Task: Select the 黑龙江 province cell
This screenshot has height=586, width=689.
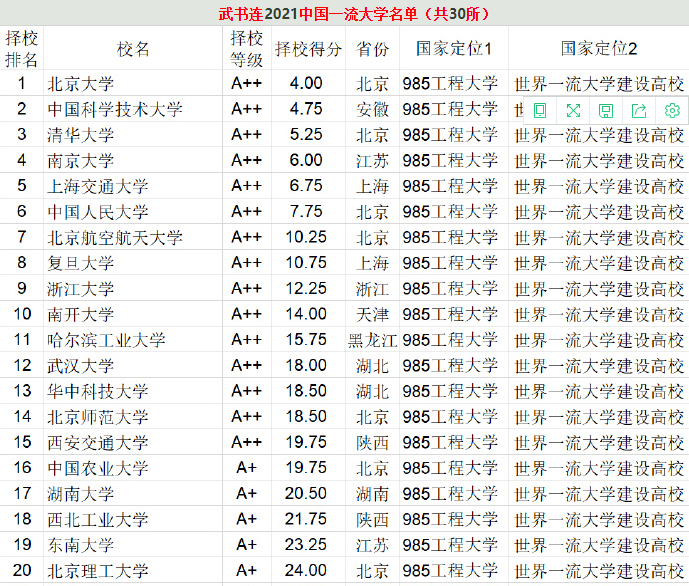Action: tap(372, 340)
